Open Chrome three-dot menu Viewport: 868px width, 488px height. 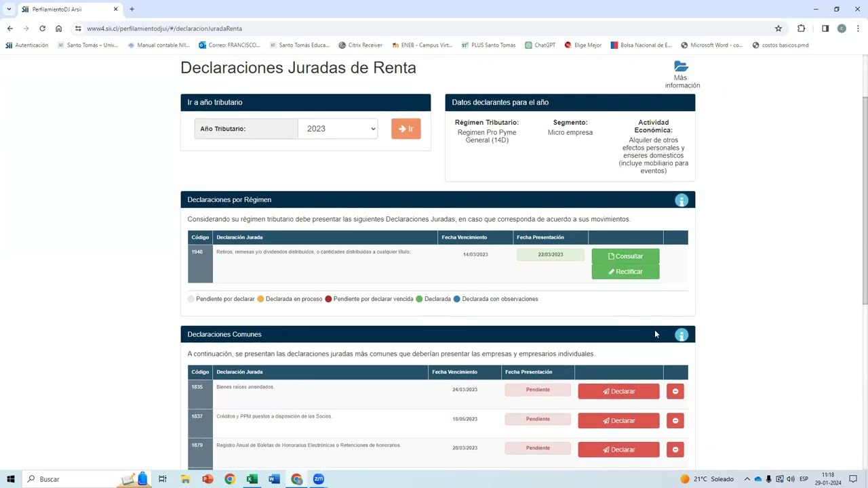858,28
